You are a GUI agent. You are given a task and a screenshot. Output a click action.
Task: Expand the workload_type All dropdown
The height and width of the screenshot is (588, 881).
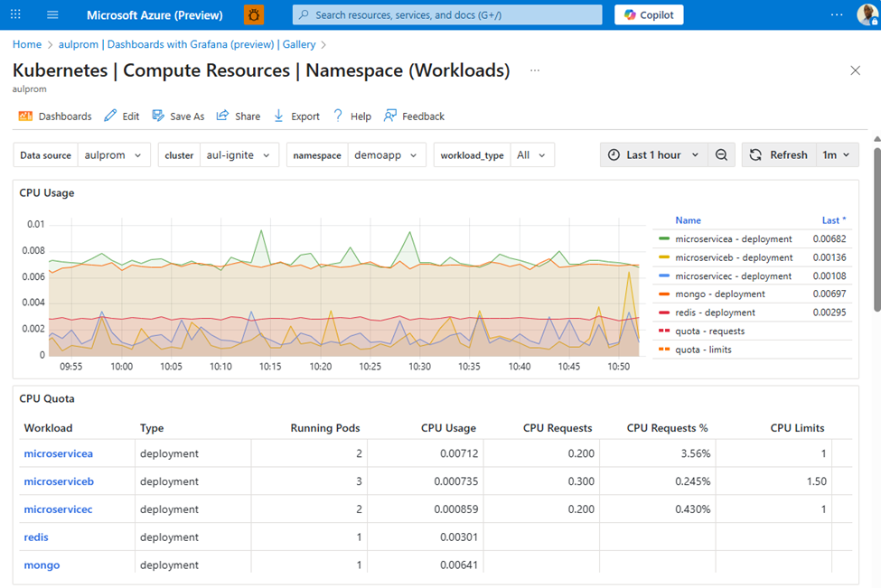click(531, 155)
